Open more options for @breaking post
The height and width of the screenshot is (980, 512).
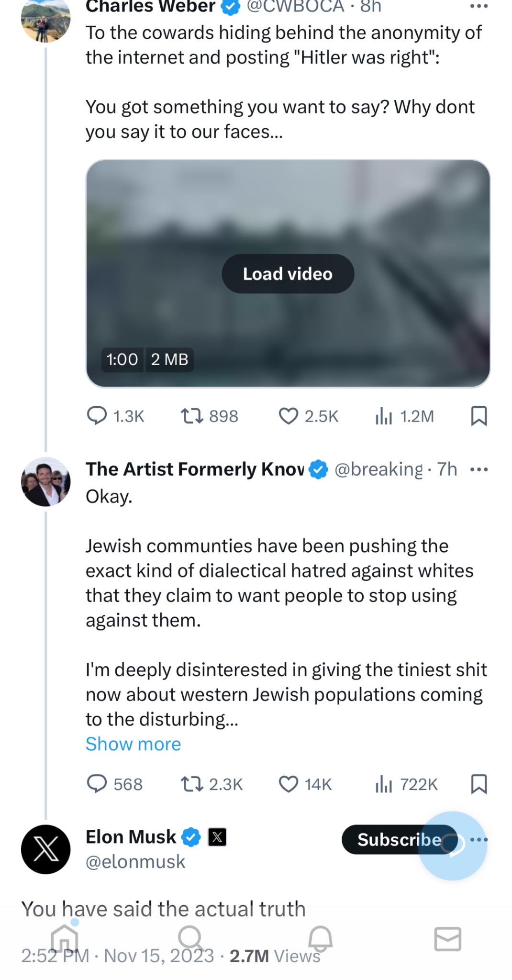tap(479, 469)
